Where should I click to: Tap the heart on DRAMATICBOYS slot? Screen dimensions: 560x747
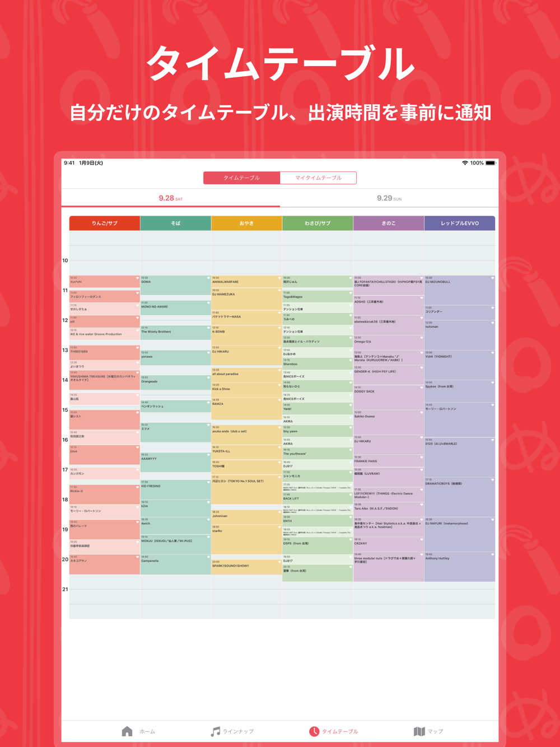click(493, 480)
